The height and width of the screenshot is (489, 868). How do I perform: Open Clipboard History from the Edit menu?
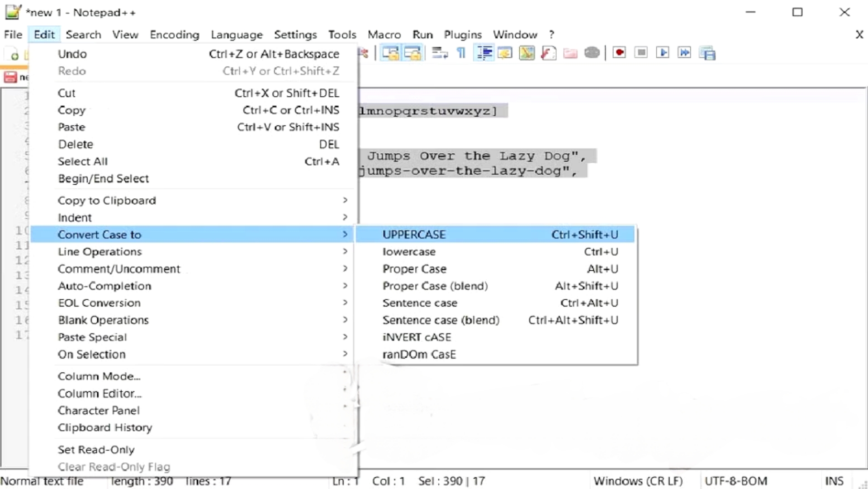tap(104, 427)
